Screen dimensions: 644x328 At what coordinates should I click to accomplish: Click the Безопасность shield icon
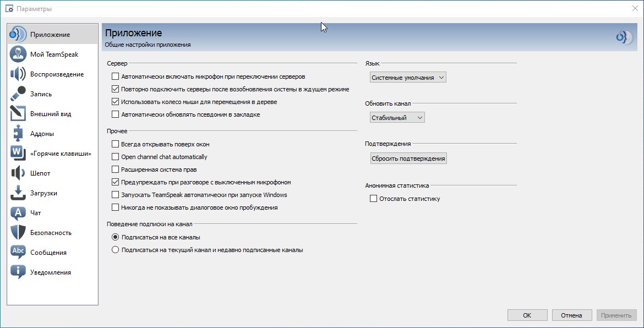point(18,232)
